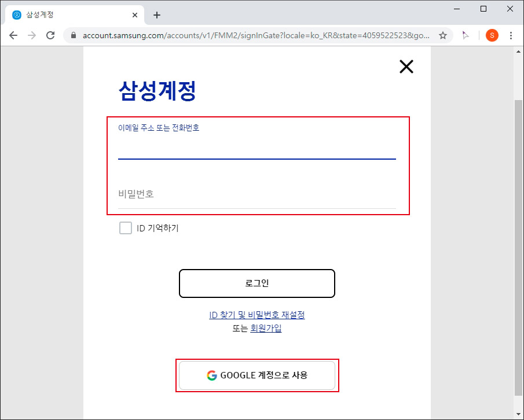
Task: Click the padlock site info icon
Action: (74, 35)
